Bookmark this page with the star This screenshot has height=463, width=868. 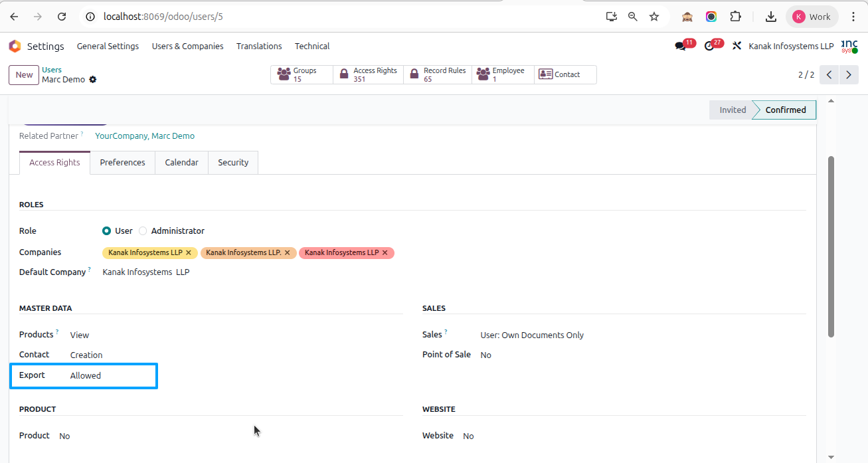pos(654,17)
